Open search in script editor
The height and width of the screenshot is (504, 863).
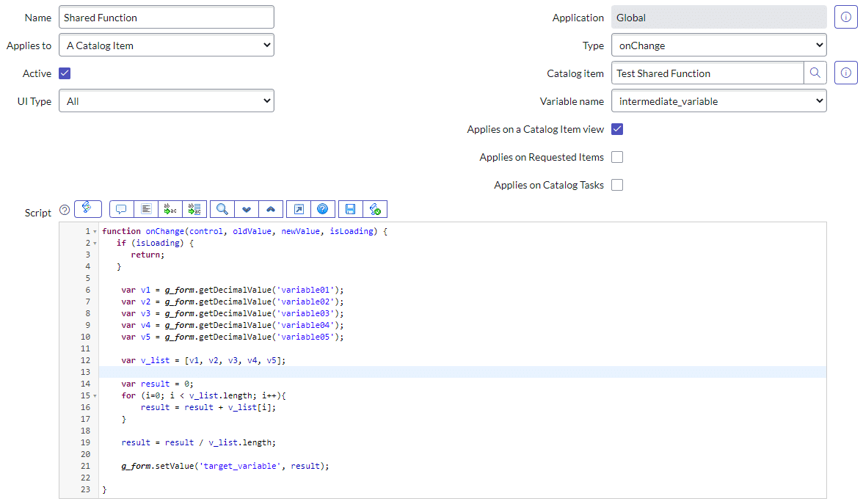(x=222, y=209)
